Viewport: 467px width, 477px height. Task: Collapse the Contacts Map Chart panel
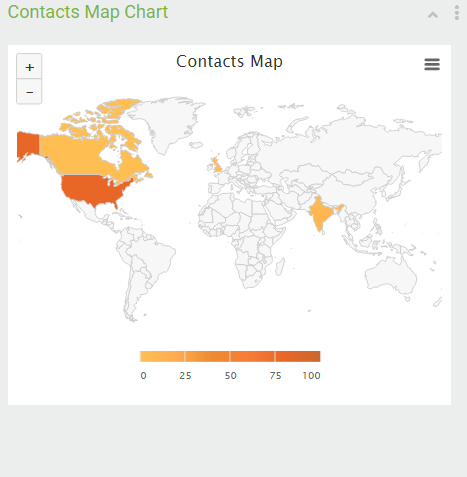coord(433,15)
